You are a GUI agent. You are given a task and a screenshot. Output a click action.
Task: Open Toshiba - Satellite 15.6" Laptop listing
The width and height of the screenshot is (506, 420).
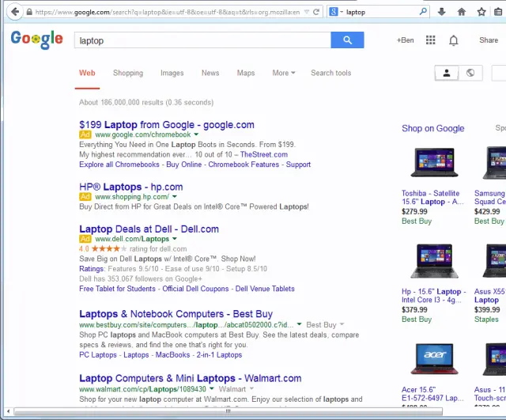pos(432,197)
